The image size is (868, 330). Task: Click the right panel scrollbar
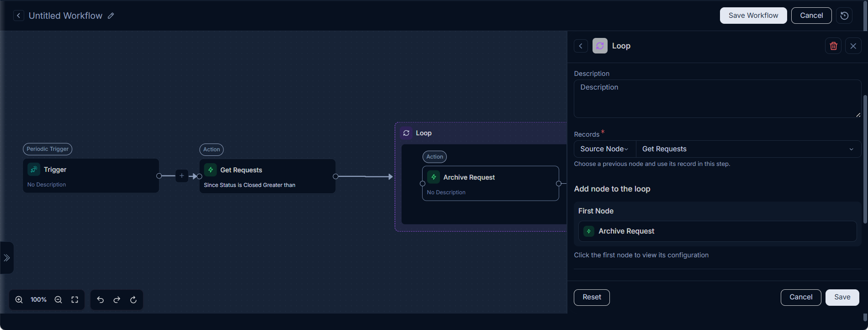pos(865,159)
